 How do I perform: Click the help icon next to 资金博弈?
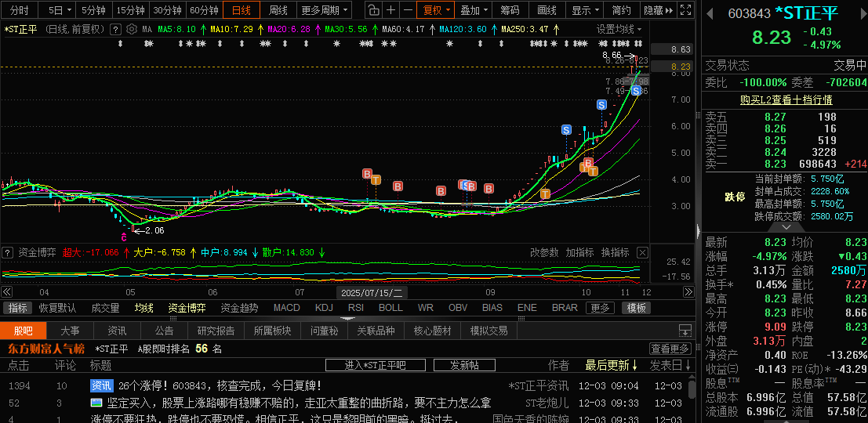pos(8,252)
